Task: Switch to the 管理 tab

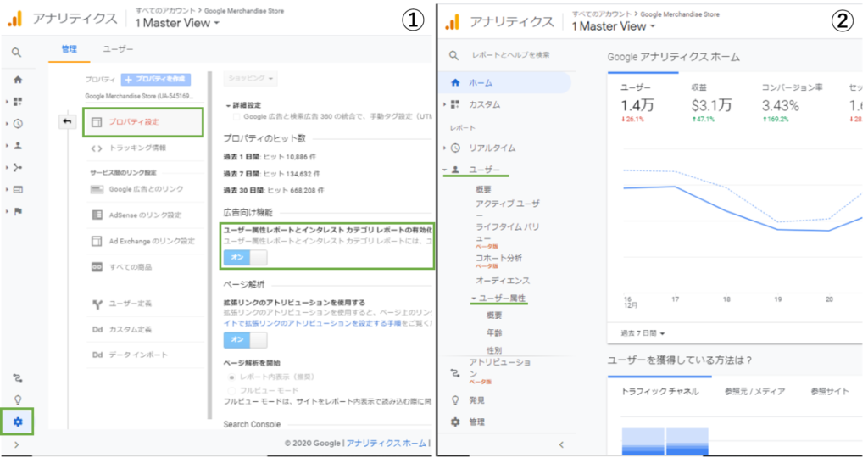Action: pyautogui.click(x=70, y=48)
